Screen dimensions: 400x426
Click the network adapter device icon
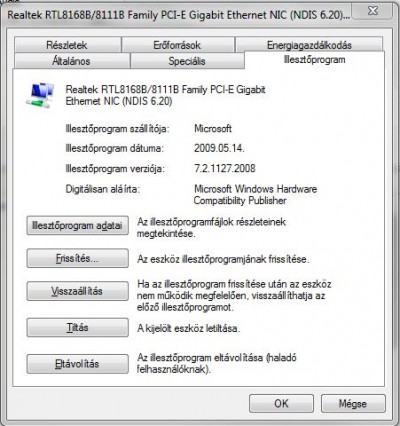click(x=40, y=95)
